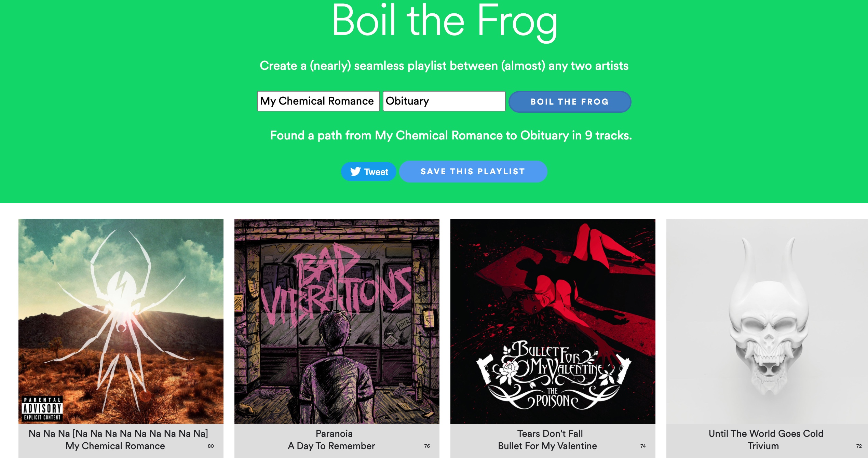Click the popularity score 80
The image size is (868, 458).
pyautogui.click(x=211, y=446)
